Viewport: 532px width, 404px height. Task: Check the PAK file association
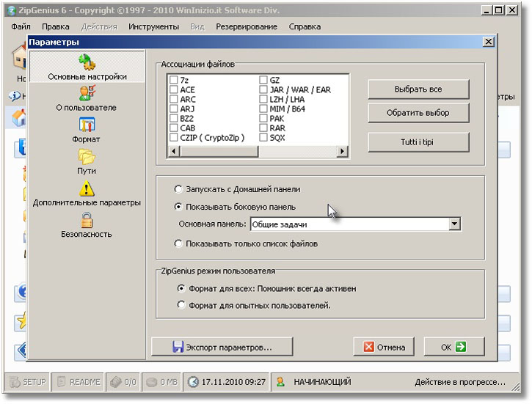pos(263,118)
